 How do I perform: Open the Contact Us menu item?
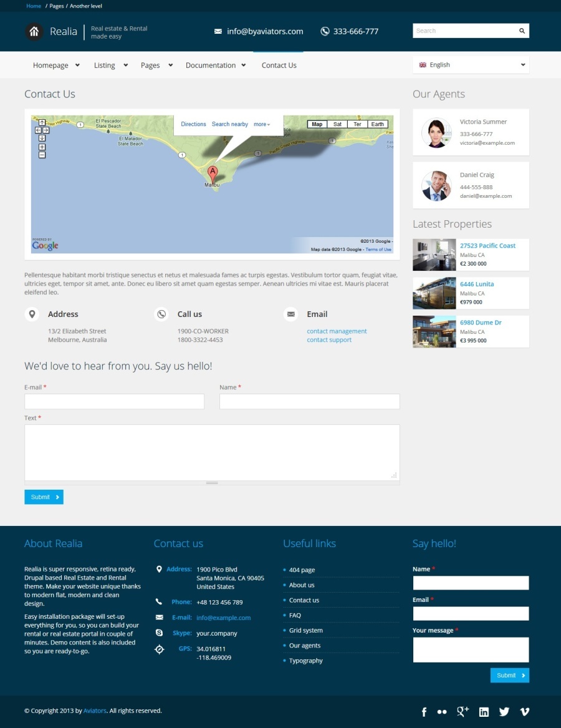(279, 66)
